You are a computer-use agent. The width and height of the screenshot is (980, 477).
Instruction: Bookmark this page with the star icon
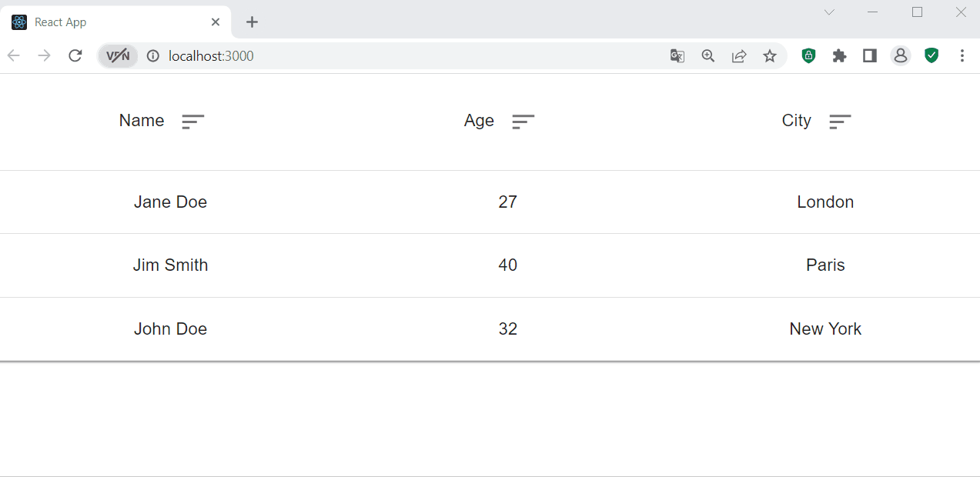(x=770, y=56)
